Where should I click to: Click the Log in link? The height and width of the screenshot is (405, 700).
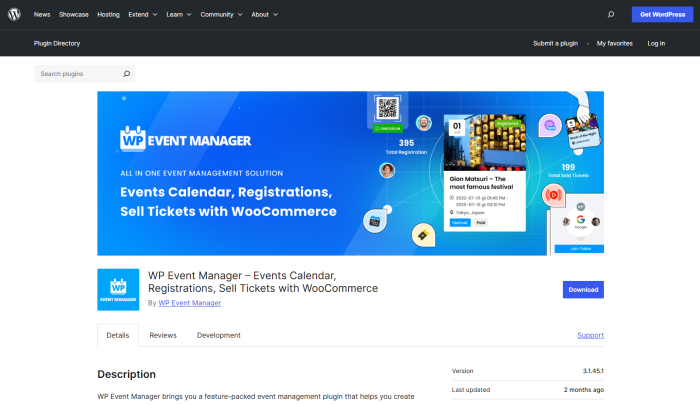click(x=656, y=43)
